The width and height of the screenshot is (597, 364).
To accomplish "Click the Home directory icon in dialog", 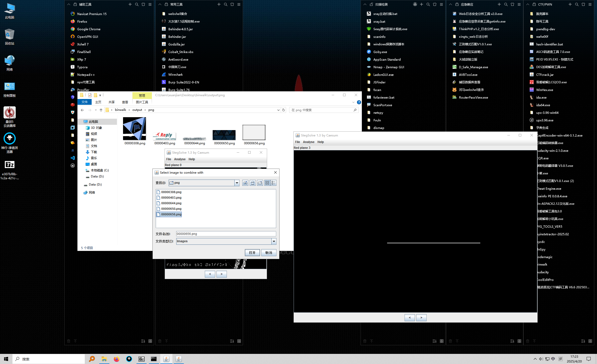I will pos(253,183).
